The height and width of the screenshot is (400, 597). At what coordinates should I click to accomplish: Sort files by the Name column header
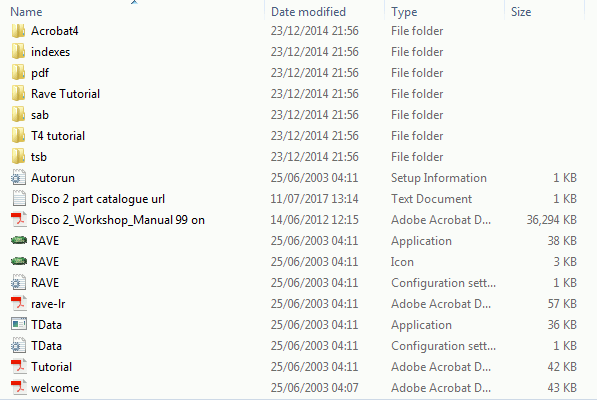[x=26, y=12]
